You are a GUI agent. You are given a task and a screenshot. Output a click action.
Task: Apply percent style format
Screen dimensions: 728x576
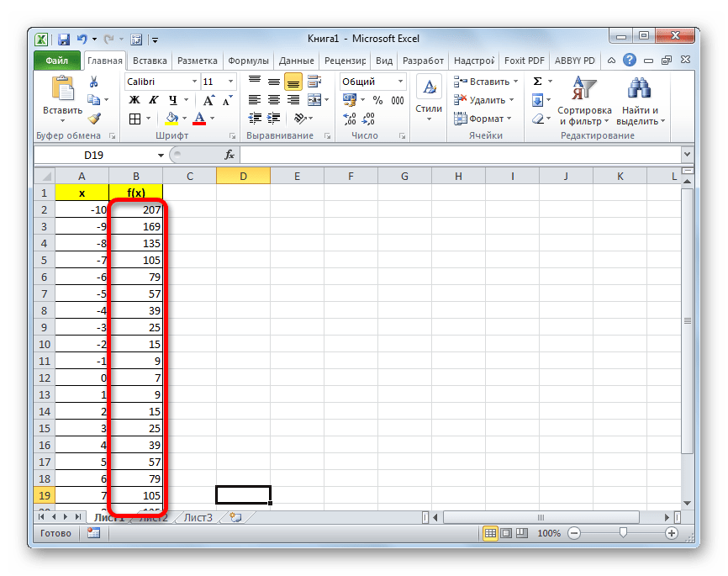pyautogui.click(x=378, y=100)
